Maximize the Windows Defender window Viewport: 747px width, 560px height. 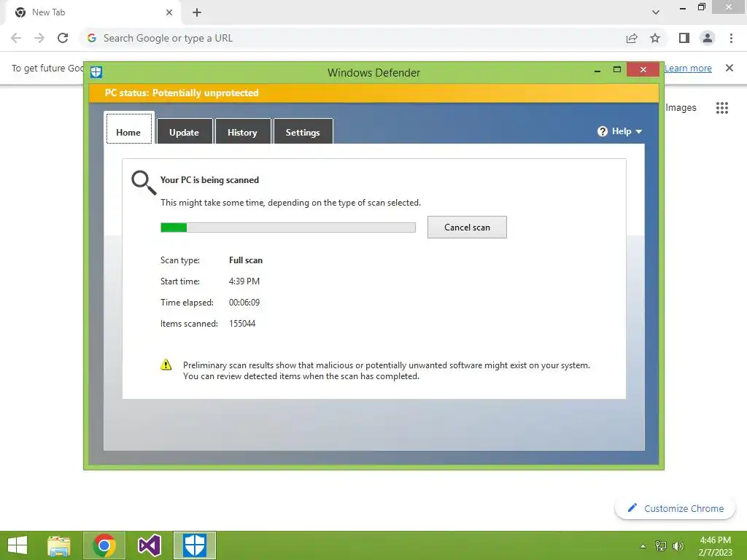click(x=617, y=70)
